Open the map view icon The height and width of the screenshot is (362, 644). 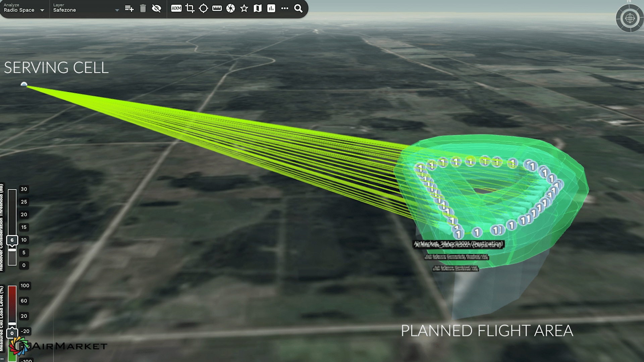click(257, 9)
